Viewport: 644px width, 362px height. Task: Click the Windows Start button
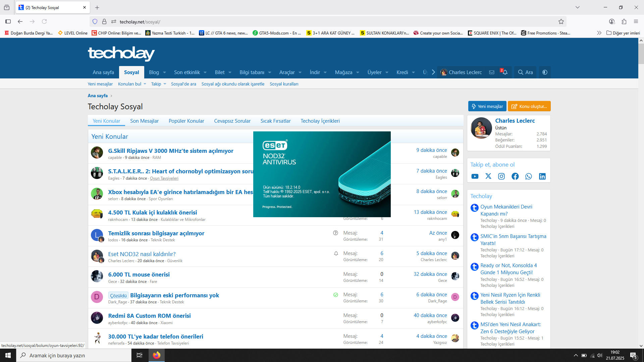tap(8, 355)
